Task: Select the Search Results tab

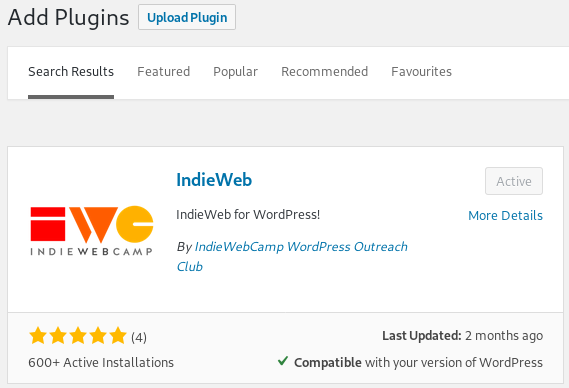Action: click(x=71, y=72)
